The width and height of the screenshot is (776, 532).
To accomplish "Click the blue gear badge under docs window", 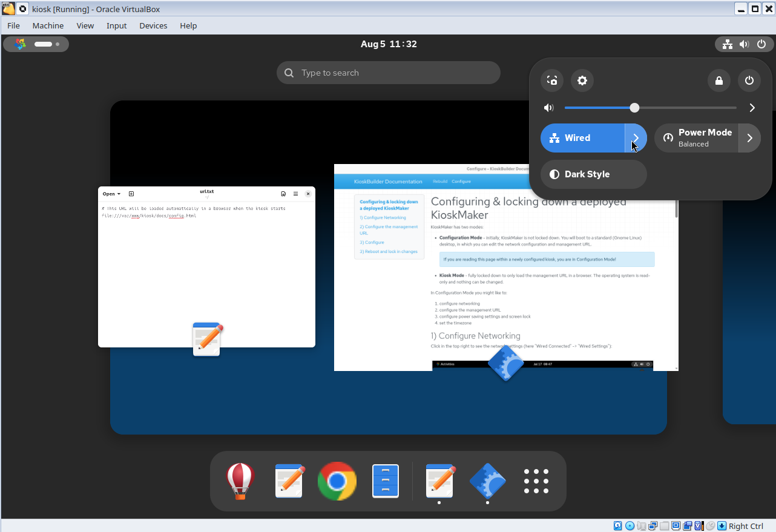I will pyautogui.click(x=506, y=363).
